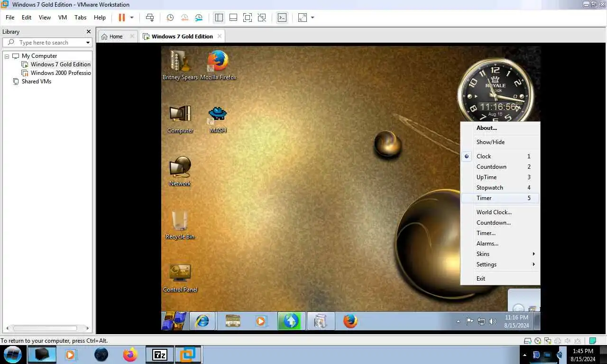Close the Windows 7 Gold Edition tab
The height and width of the screenshot is (364, 607).
(x=219, y=36)
